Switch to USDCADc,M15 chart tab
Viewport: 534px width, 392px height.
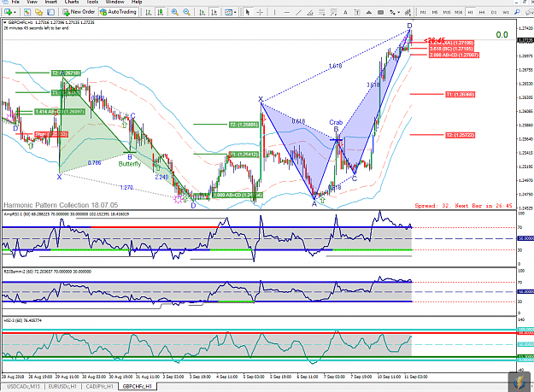click(x=24, y=387)
